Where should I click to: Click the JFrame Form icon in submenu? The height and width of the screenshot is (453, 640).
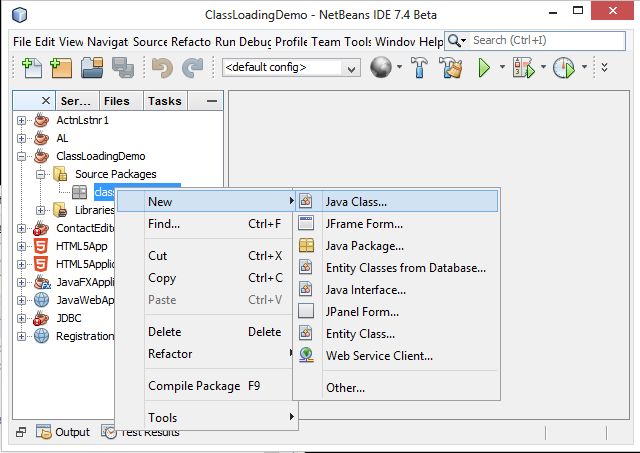[x=306, y=223]
